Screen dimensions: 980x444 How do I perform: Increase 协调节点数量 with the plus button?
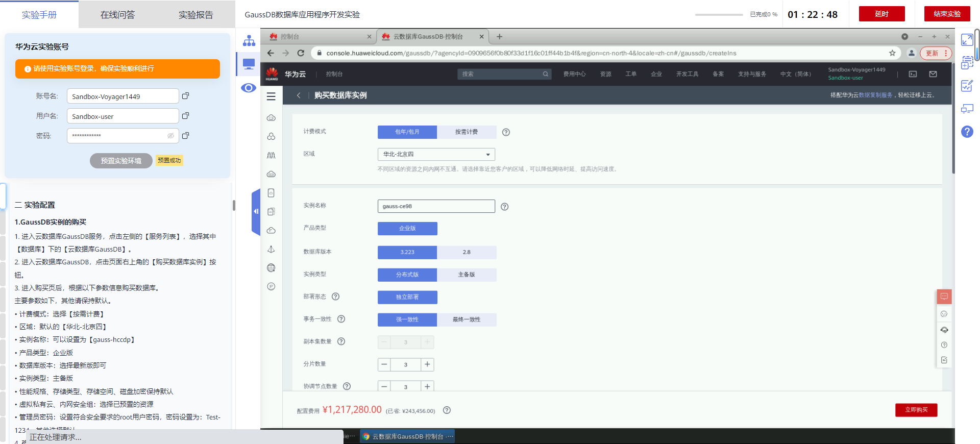(427, 386)
